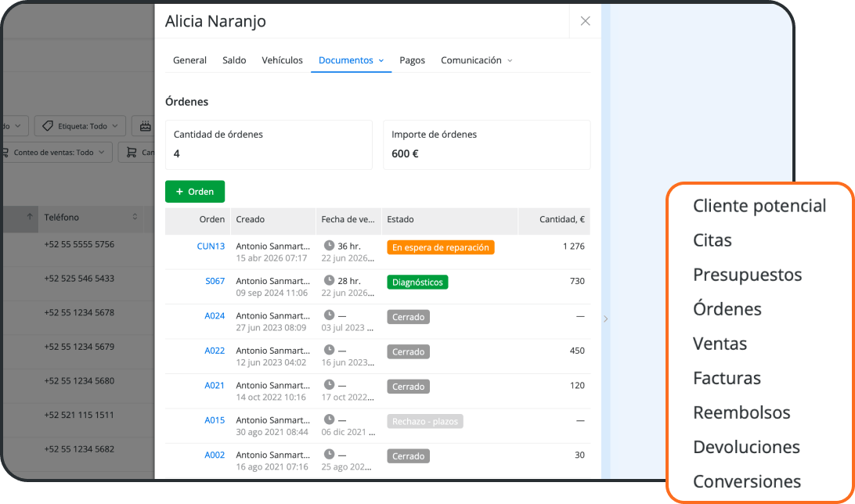Close the Alicia Naranjo client panel

coord(585,21)
